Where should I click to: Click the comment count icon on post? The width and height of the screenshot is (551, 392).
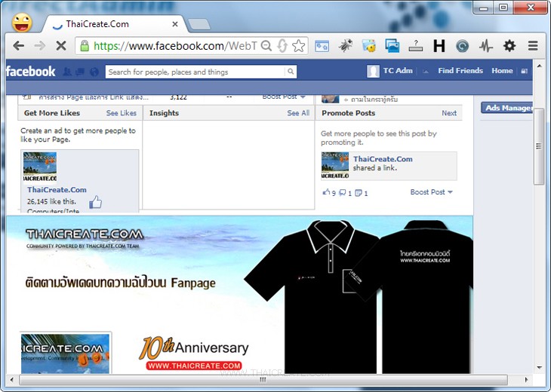point(342,193)
